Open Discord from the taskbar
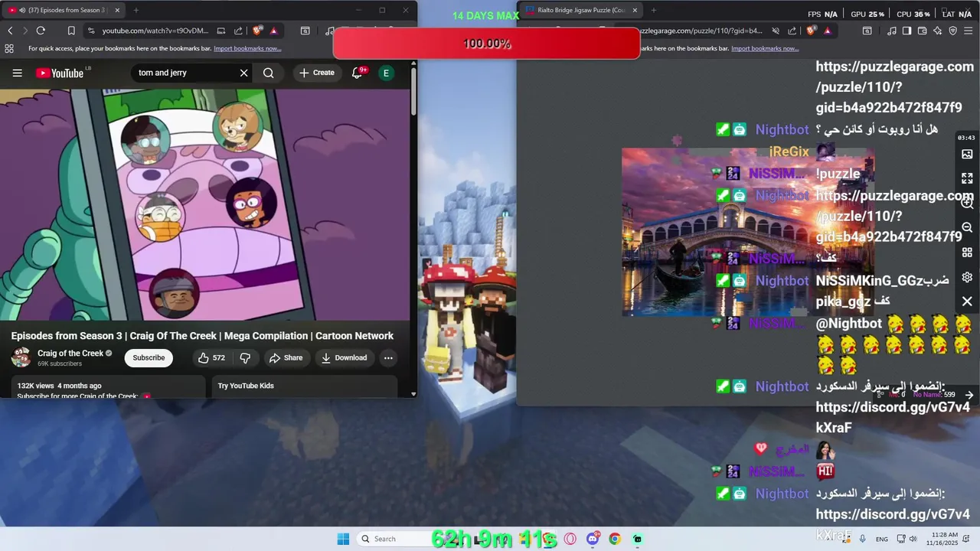Viewport: 980px width, 551px height. [593, 539]
